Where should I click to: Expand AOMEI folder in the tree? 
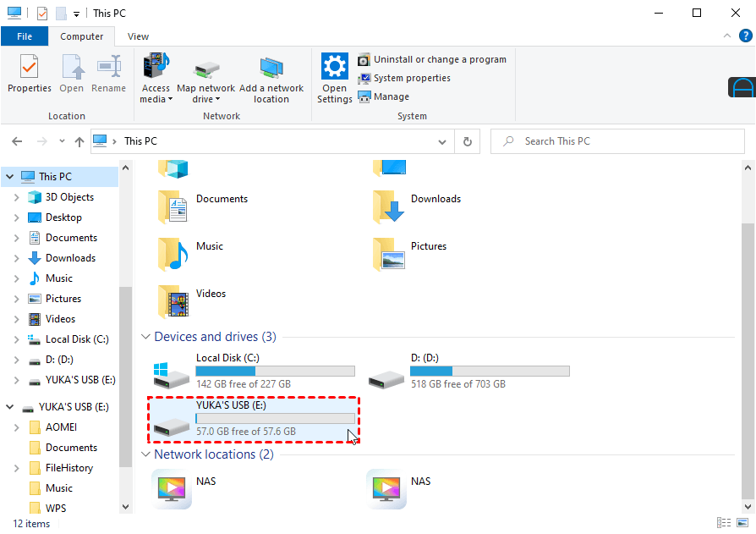pyautogui.click(x=17, y=427)
